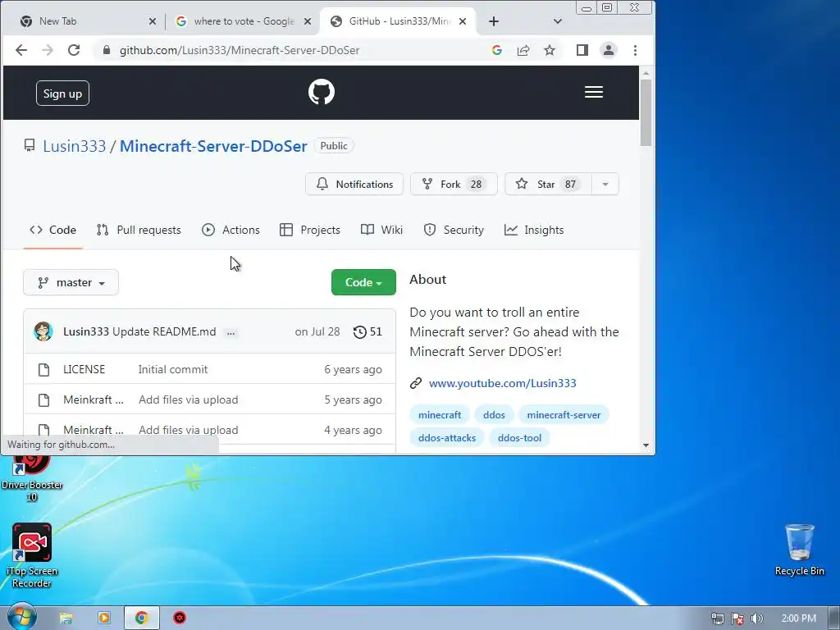The width and height of the screenshot is (840, 630).
Task: Close the GitHub Lusin333 tab
Action: coord(463,21)
